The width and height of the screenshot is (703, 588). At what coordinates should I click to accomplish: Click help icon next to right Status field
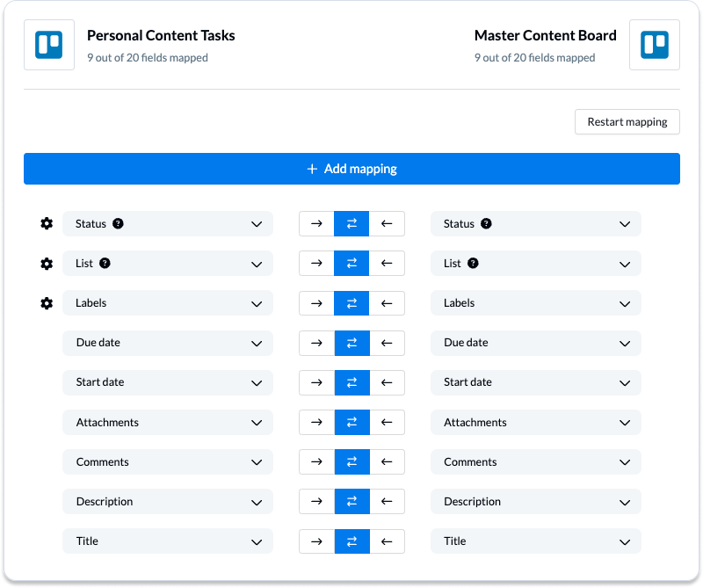click(x=486, y=223)
